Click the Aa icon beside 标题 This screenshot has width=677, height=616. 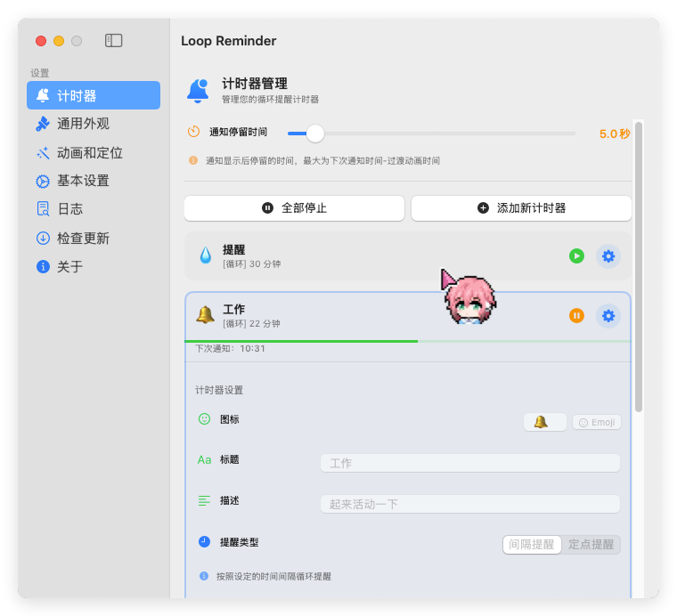tap(204, 460)
